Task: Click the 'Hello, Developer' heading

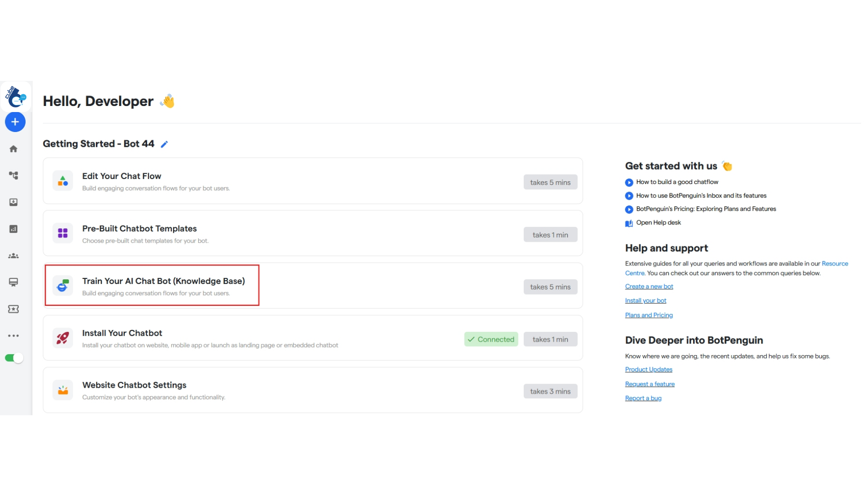Action: point(98,101)
